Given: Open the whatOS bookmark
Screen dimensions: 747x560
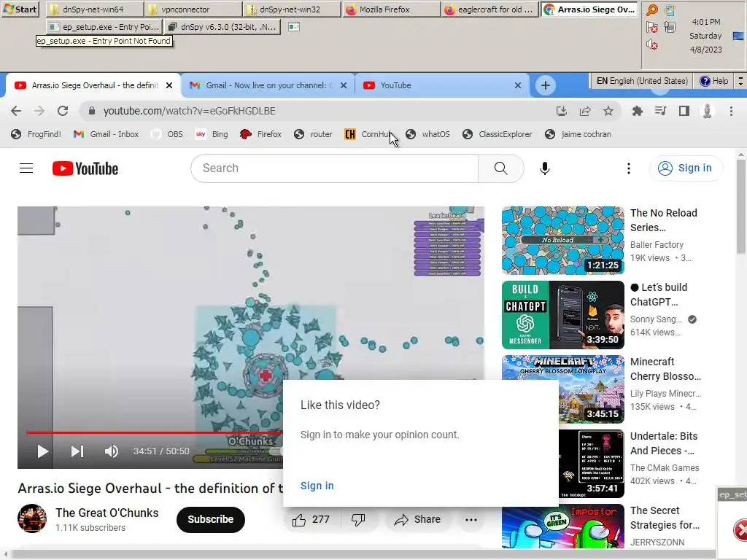Looking at the screenshot, I should tap(427, 134).
